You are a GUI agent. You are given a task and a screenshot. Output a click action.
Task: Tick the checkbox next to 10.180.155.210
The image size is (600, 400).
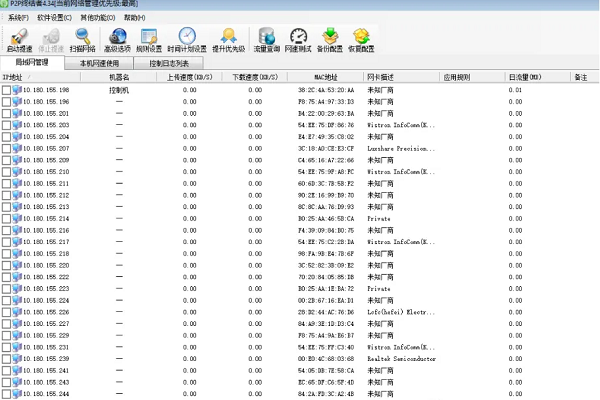click(x=6, y=172)
